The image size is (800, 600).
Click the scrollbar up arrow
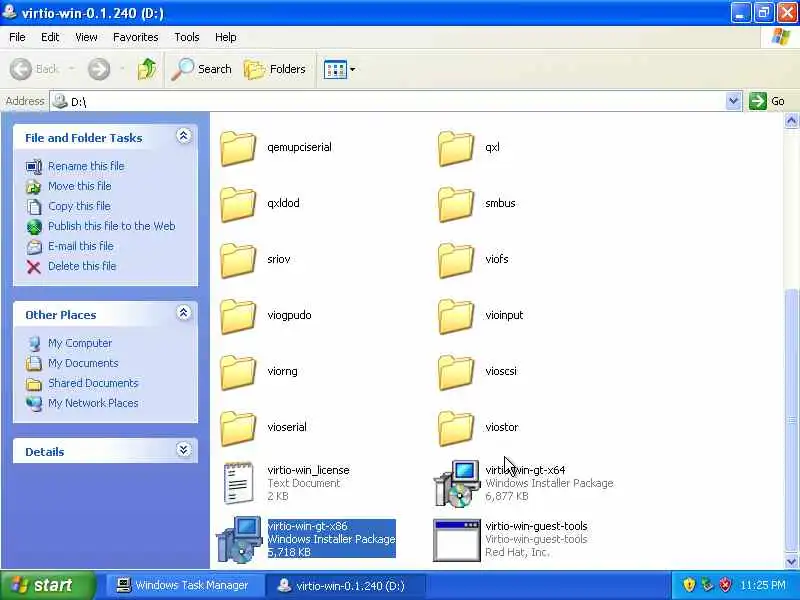[x=791, y=121]
